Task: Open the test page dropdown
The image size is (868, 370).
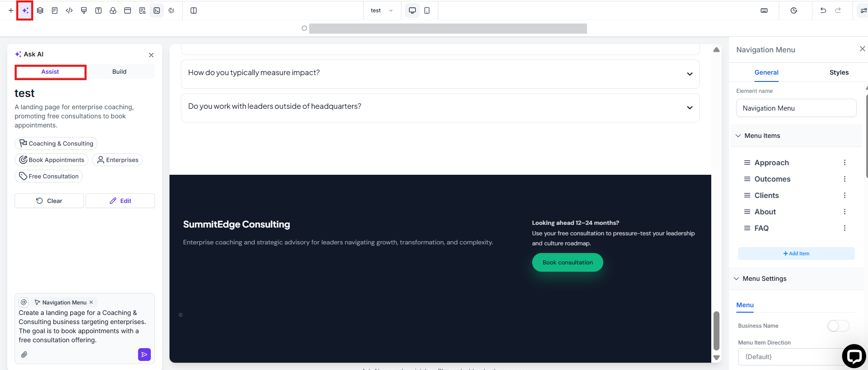Action: 381,10
